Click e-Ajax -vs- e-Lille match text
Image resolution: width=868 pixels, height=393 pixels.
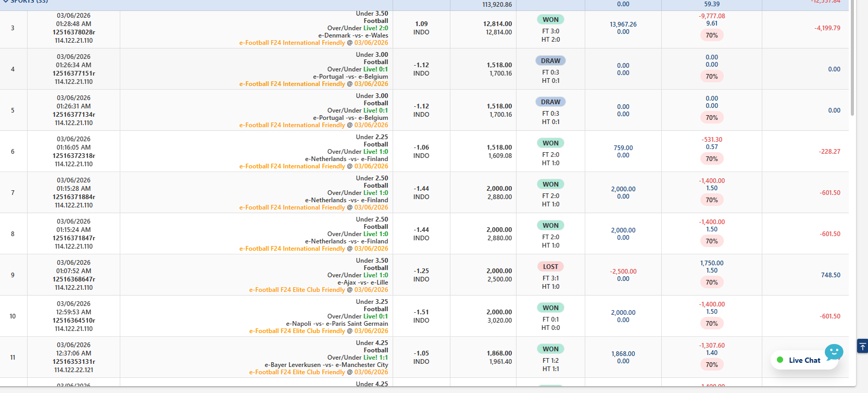[363, 283]
